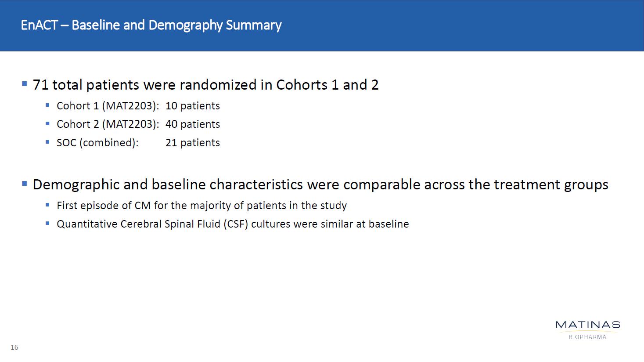The height and width of the screenshot is (362, 644).
Task: Click the small bullet before "SOC (combined)"
Action: [x=47, y=142]
